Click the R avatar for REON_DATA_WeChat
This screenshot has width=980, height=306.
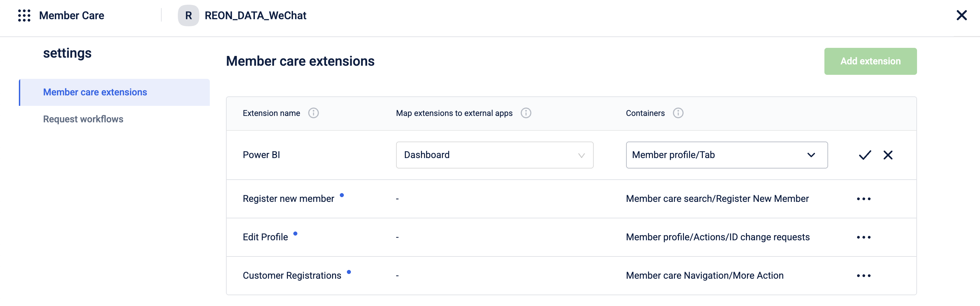pyautogui.click(x=188, y=16)
